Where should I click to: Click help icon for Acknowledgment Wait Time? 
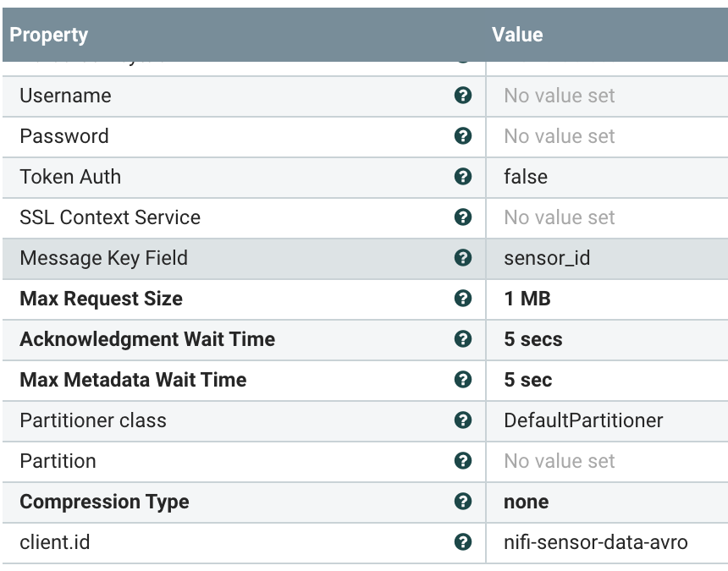[462, 339]
